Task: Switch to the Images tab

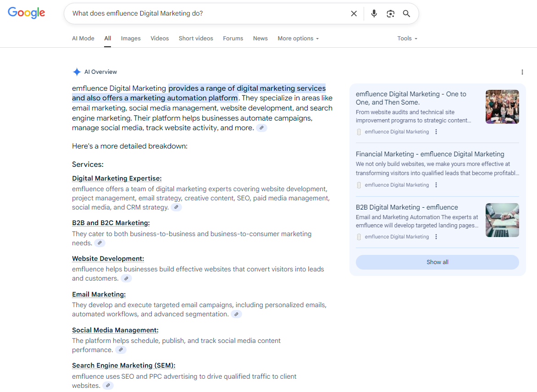Action: [131, 39]
